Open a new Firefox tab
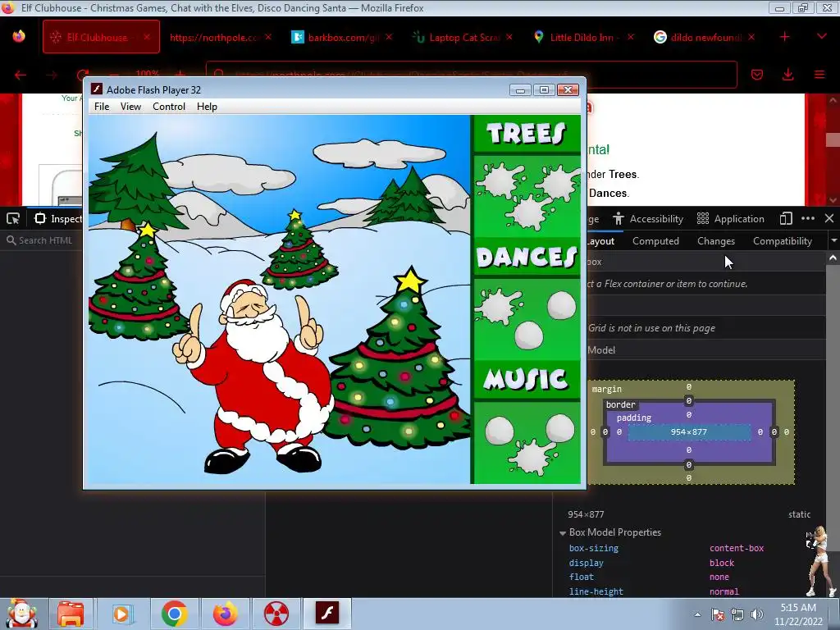840x630 pixels. coord(785,37)
